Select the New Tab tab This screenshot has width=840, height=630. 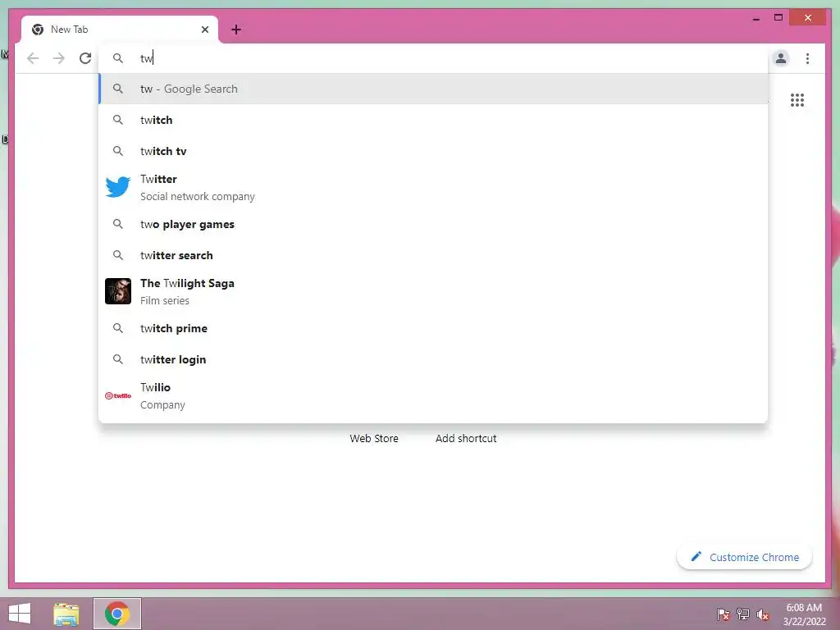click(x=120, y=30)
